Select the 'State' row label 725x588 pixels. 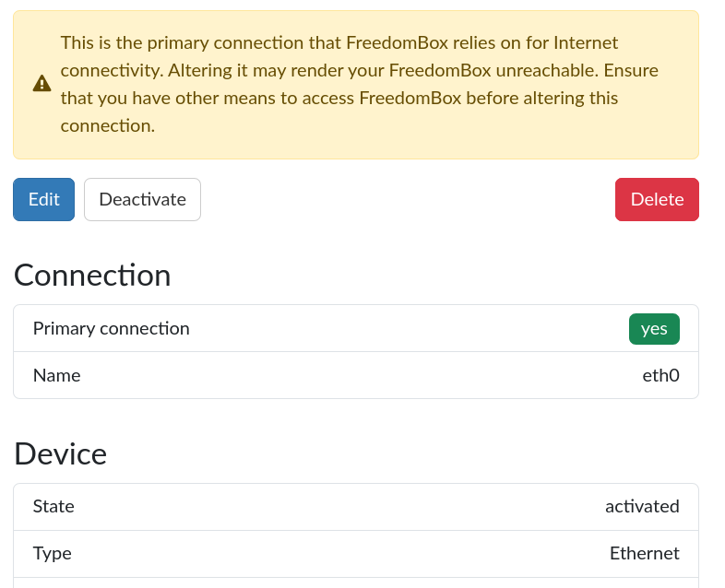pyautogui.click(x=53, y=506)
